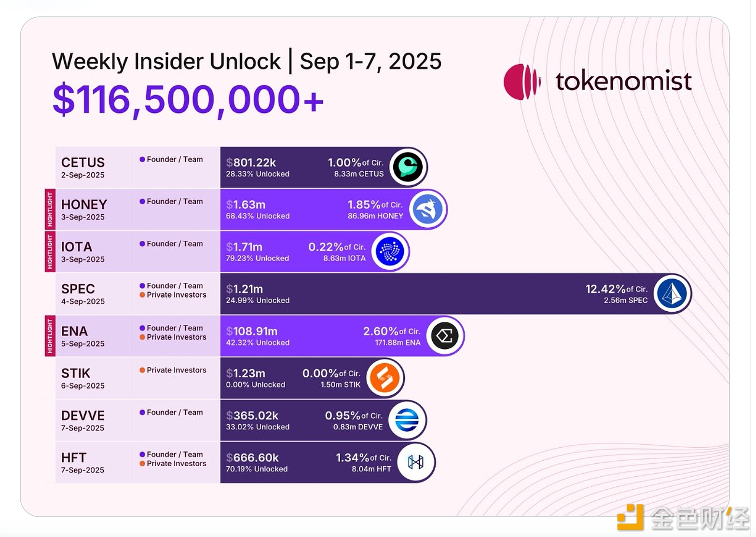Click the orange Private Investors dot for STIK

pos(142,370)
